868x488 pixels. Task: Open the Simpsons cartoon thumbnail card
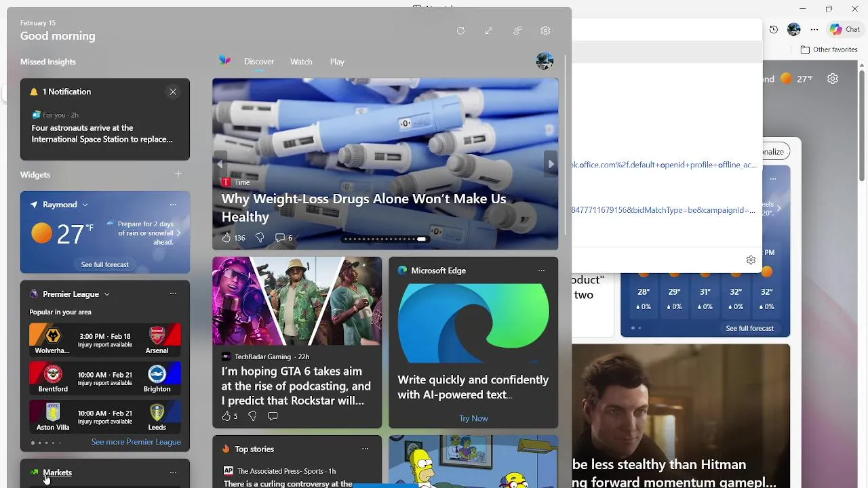(x=473, y=462)
